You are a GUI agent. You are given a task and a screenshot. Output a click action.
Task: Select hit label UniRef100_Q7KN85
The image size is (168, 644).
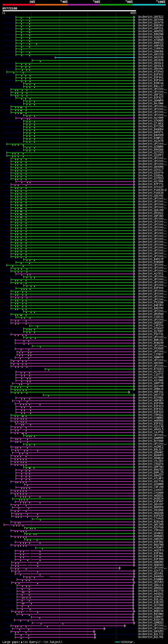click(x=151, y=121)
